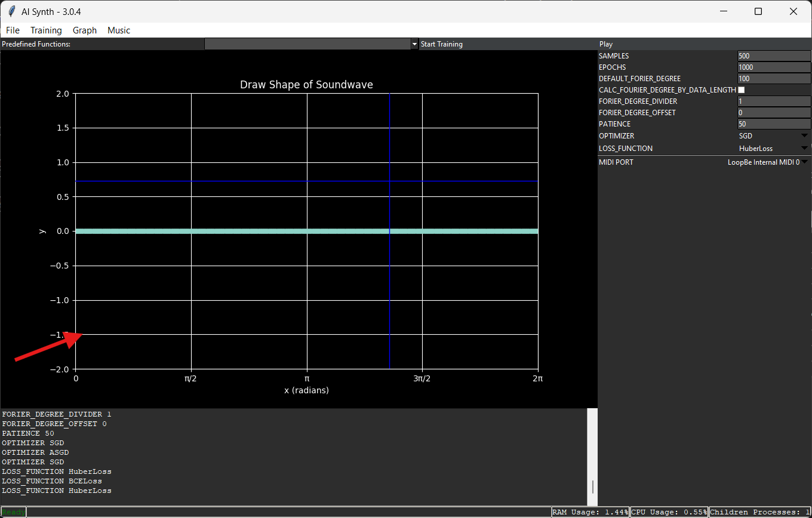Viewport: 812px width, 518px height.
Task: Click the 'SAMPLES' label
Action: 614,56
